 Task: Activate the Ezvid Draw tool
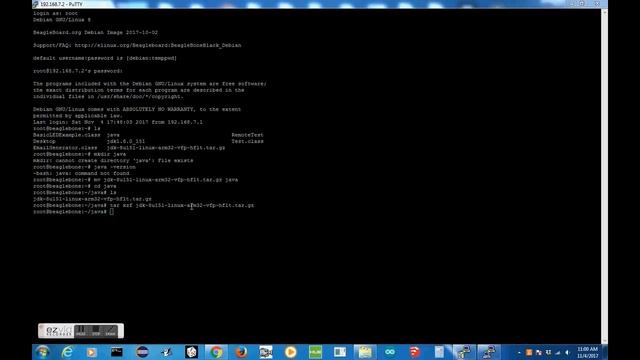click(110, 331)
